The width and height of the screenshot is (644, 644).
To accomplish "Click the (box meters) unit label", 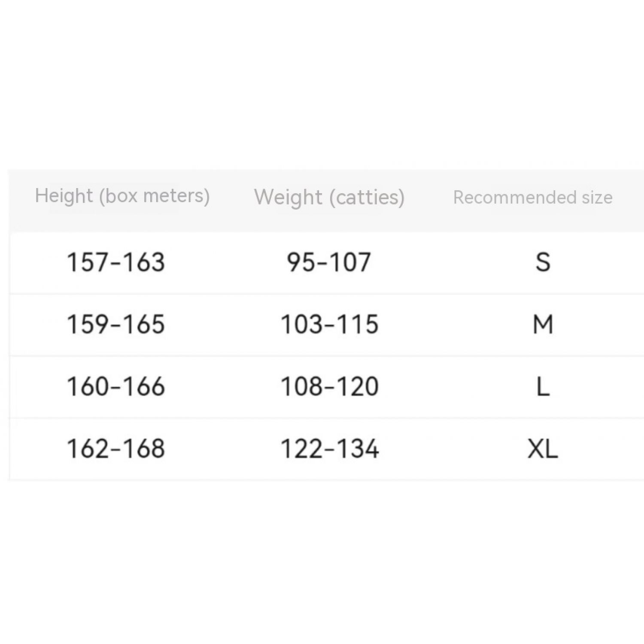I will click(x=154, y=196).
